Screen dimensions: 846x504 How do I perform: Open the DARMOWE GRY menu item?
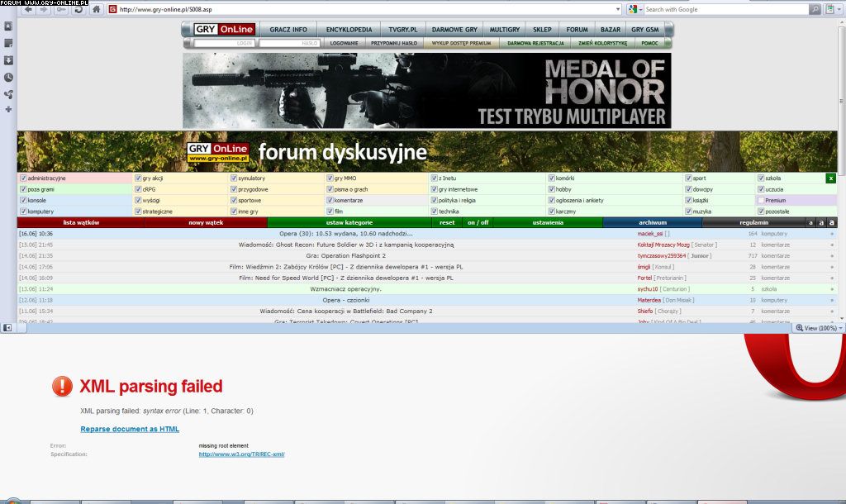[454, 30]
